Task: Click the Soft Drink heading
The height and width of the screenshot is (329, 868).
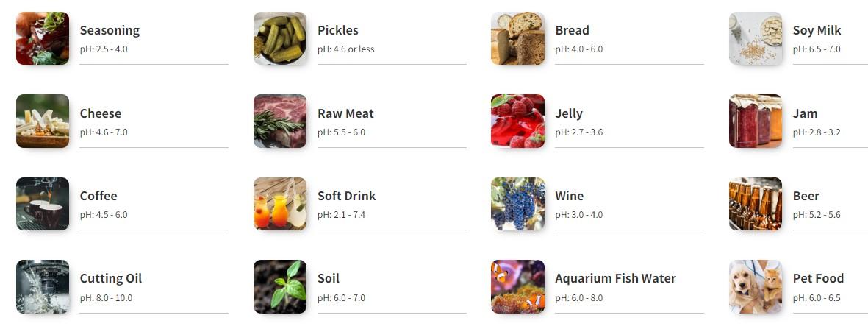Action: (x=346, y=196)
